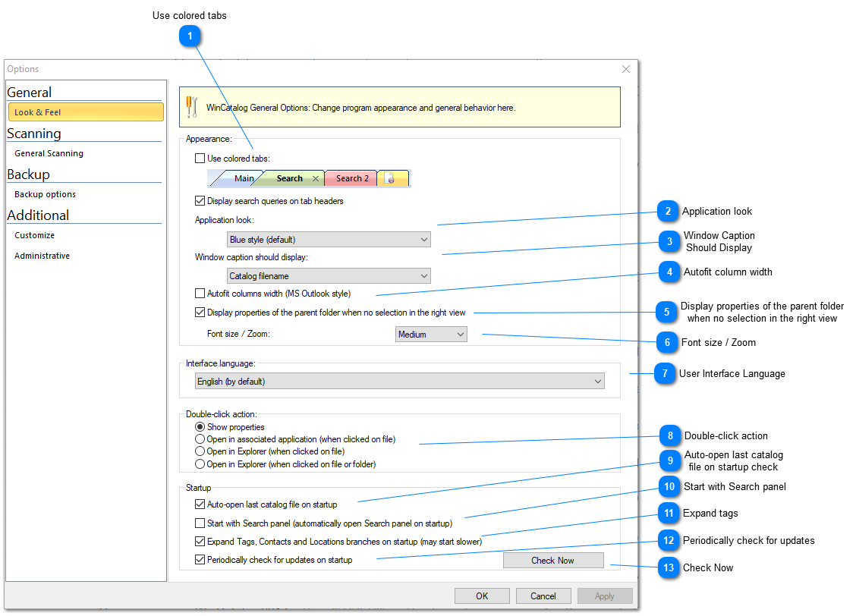Screen dimensions: 856x616
Task: Select Open in associated application radio button
Action: click(x=200, y=439)
